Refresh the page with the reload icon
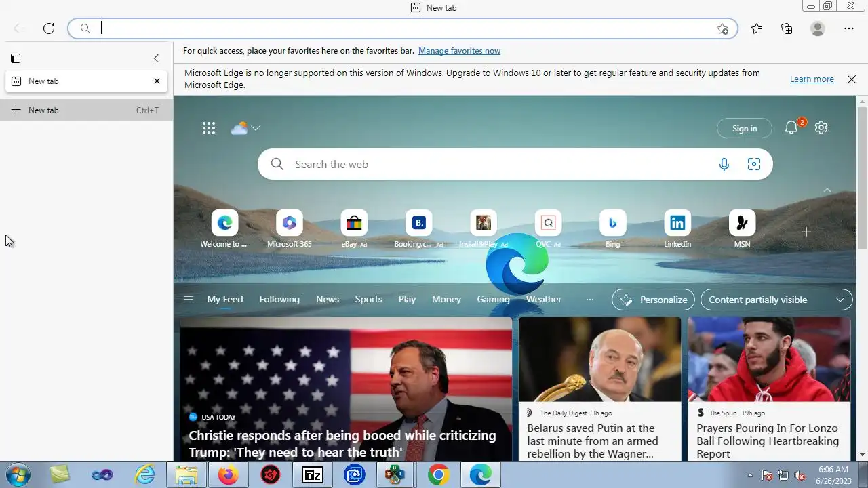 (x=49, y=28)
